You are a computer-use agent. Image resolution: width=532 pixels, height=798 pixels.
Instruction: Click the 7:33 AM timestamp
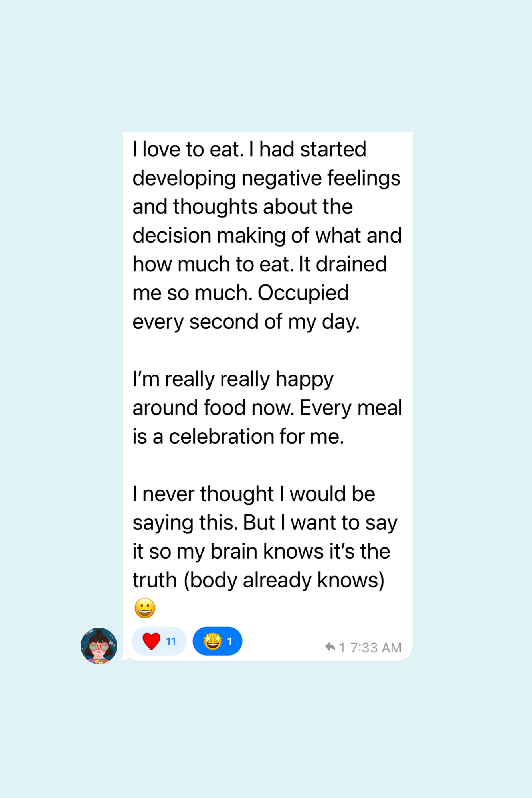pyautogui.click(x=376, y=648)
